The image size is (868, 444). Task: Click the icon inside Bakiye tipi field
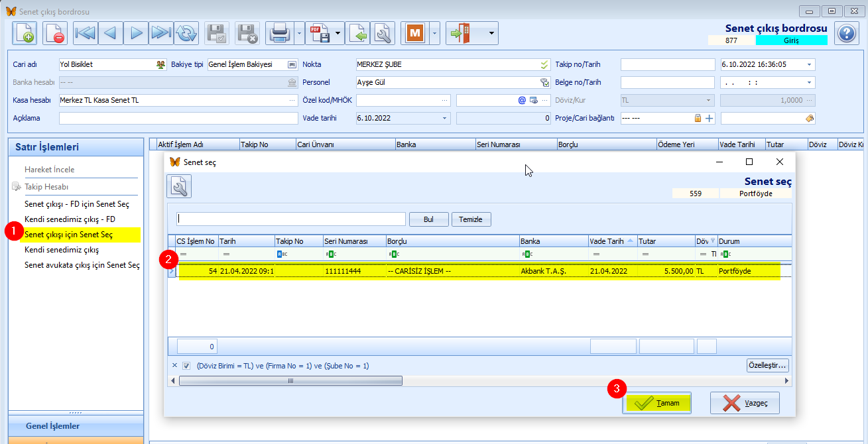click(x=292, y=64)
